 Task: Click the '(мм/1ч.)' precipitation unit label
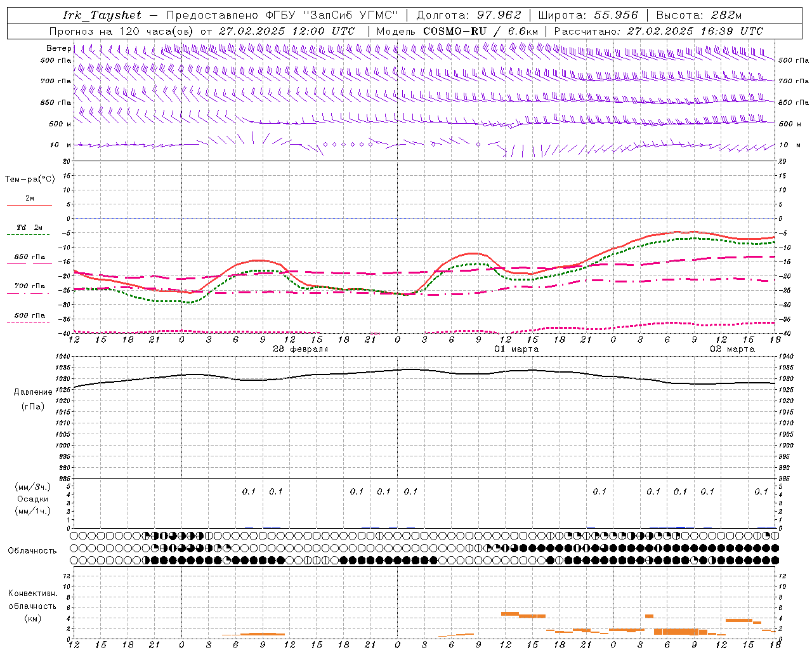(33, 511)
